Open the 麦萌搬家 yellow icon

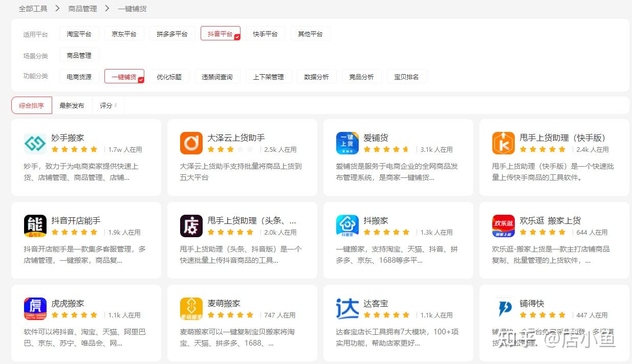point(191,309)
